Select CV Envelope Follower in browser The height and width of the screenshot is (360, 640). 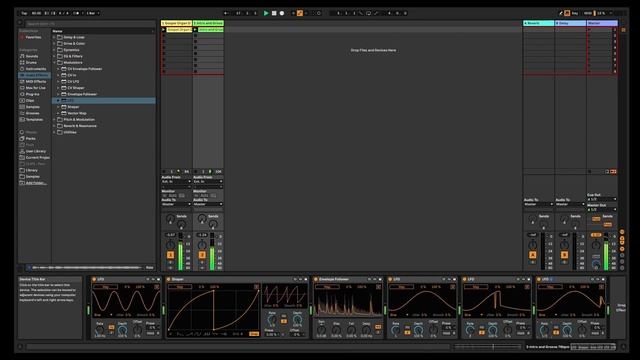84,69
